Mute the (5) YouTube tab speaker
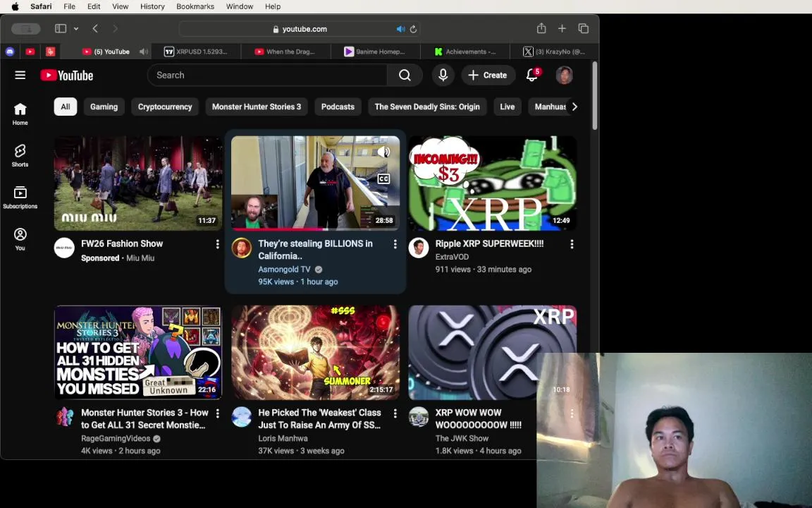812x508 pixels. click(x=144, y=52)
